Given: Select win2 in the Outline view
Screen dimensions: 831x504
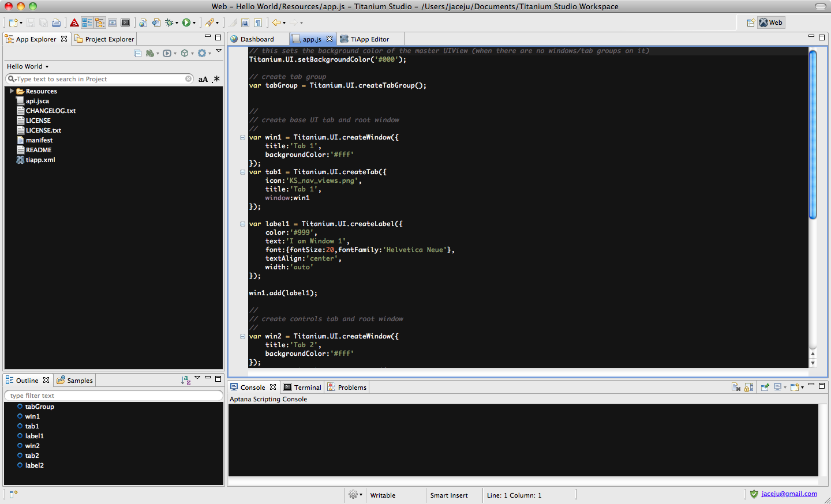Looking at the screenshot, I should pos(32,445).
